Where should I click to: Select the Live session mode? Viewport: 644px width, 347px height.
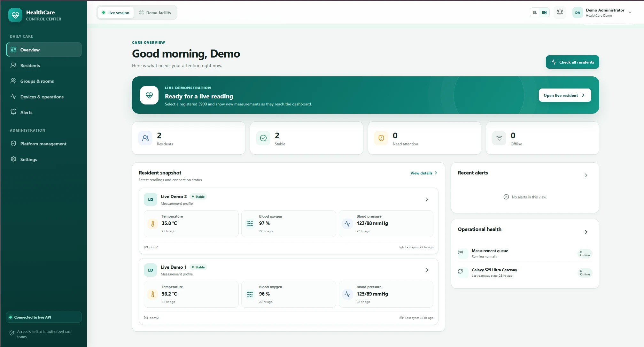[x=116, y=12]
